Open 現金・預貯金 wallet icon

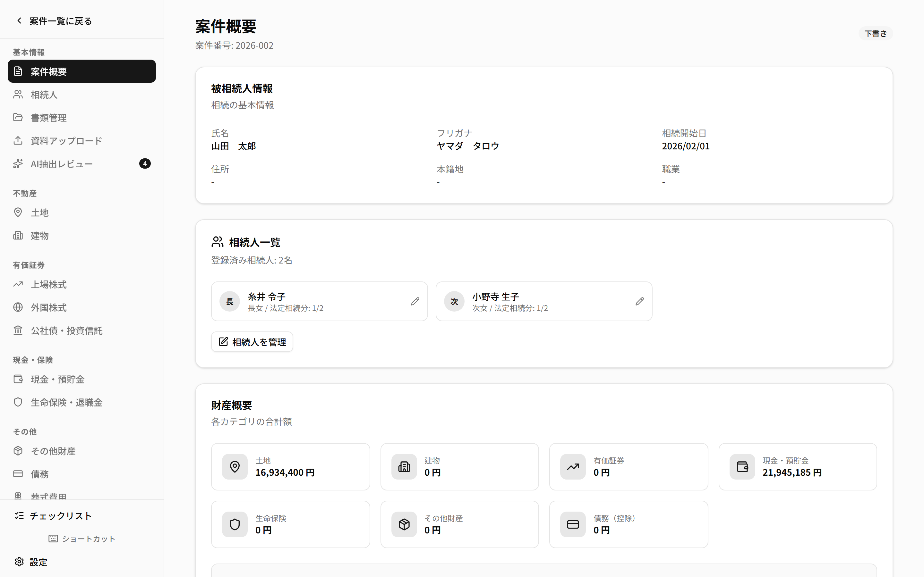(18, 379)
